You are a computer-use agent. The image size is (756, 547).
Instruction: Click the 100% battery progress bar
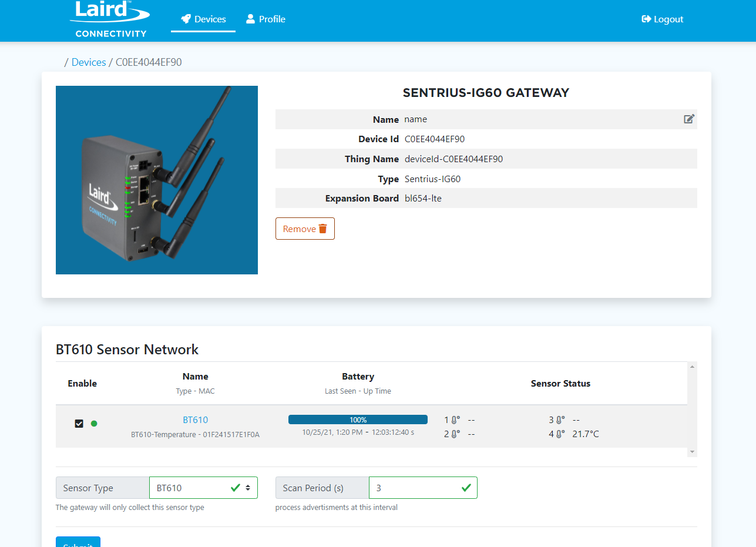tap(358, 420)
